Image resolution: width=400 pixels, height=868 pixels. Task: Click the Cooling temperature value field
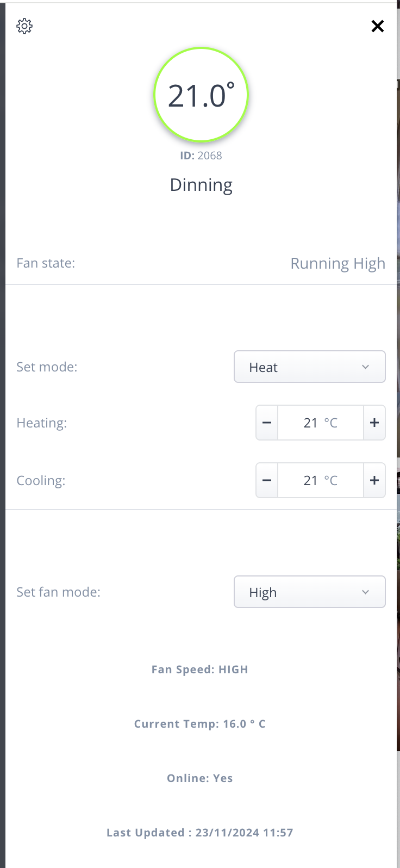pyautogui.click(x=320, y=480)
